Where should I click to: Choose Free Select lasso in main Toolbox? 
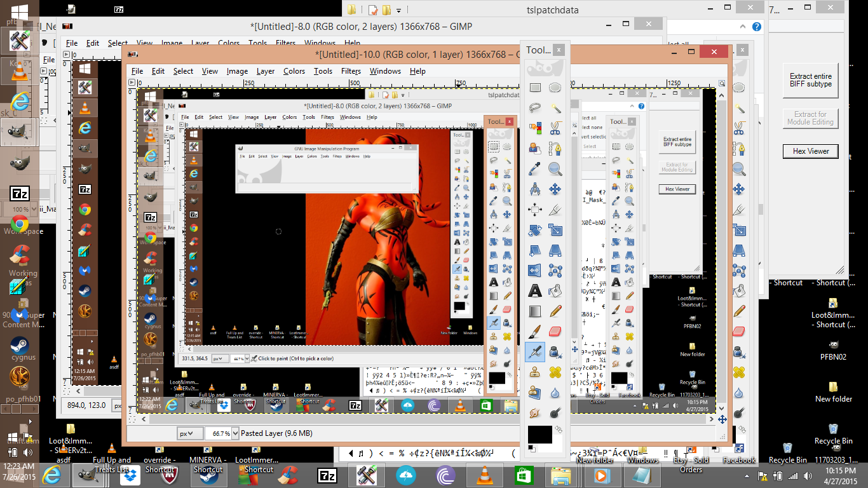[x=535, y=108]
